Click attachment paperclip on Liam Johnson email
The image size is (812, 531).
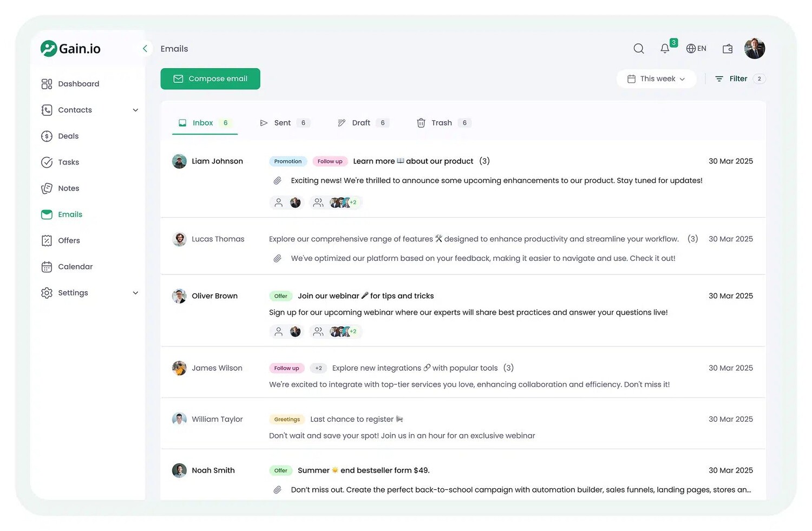point(277,181)
